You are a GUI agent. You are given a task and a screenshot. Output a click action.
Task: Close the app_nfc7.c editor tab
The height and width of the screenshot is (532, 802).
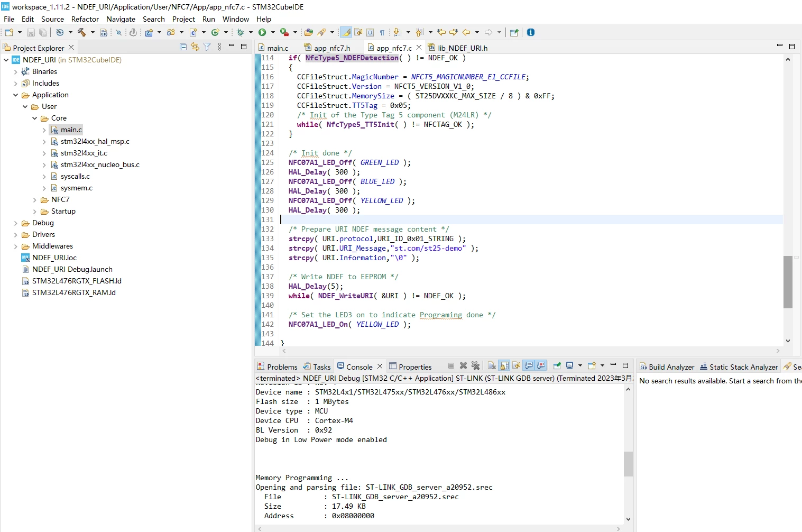pos(419,47)
